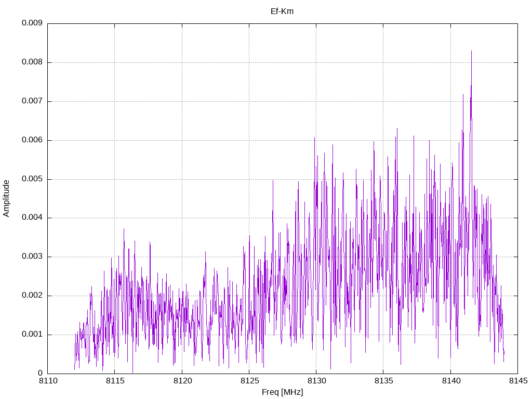Click the 0 y-axis tick label

[x=41, y=373]
